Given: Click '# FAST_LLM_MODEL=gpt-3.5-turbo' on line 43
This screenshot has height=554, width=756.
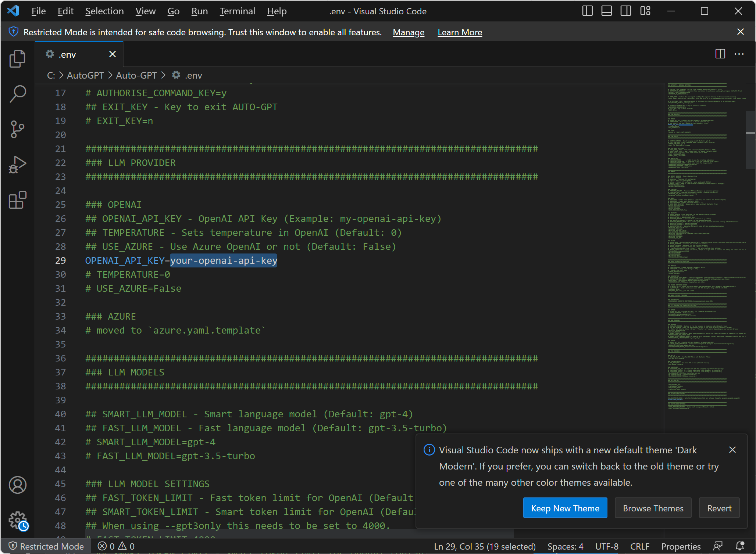Looking at the screenshot, I should 170,456.
